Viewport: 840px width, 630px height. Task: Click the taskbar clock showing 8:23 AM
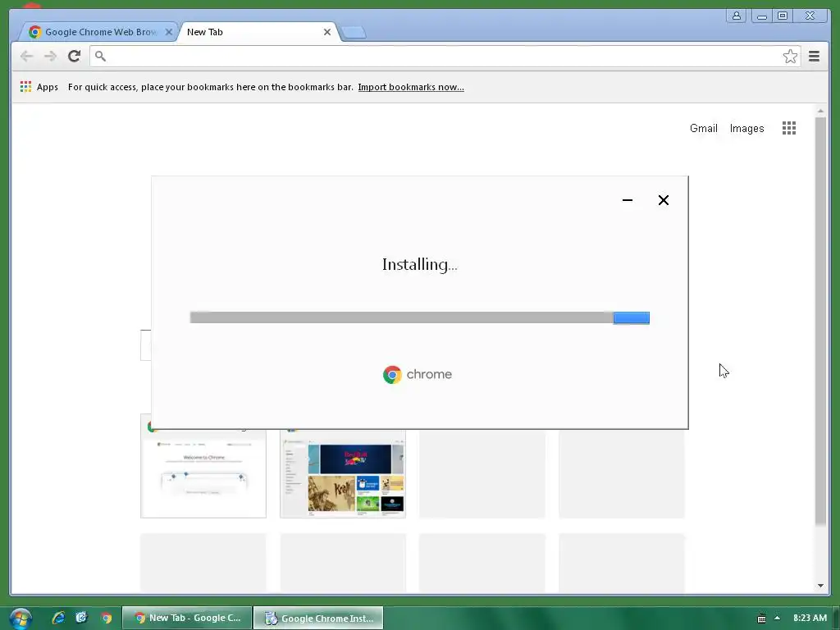pos(810,618)
